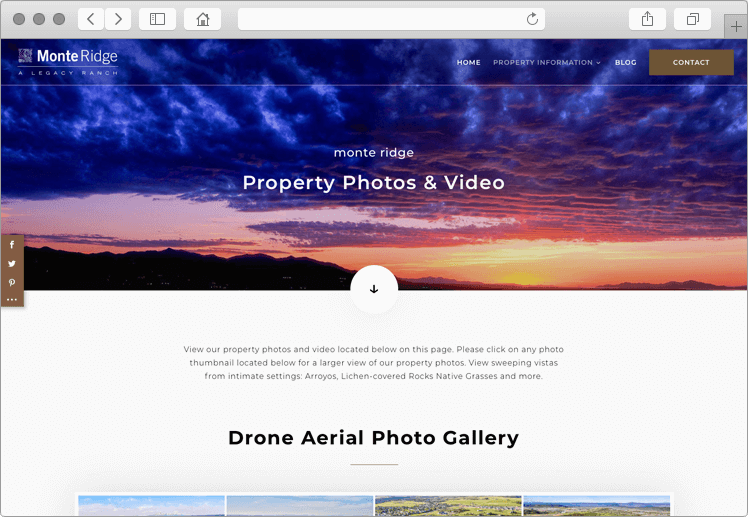
Task: Click the Property Photos & Video title
Action: (x=374, y=183)
